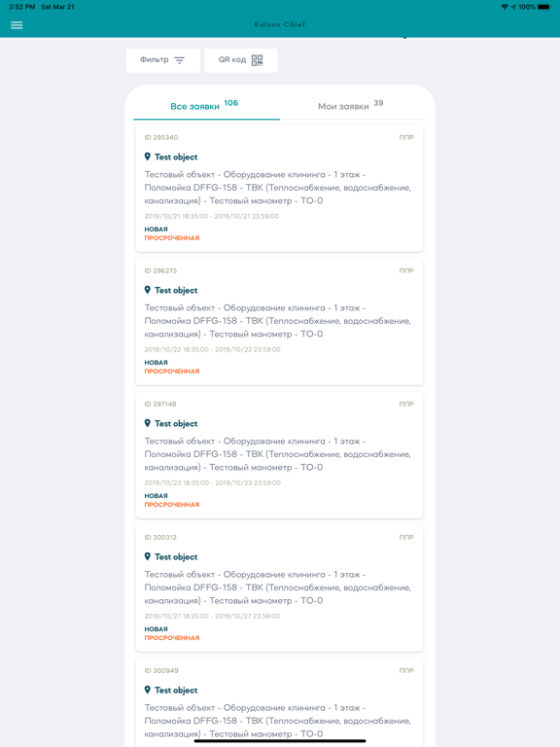This screenshot has width=560, height=747.
Task: Tap location pin on request 300312
Action: 148,556
